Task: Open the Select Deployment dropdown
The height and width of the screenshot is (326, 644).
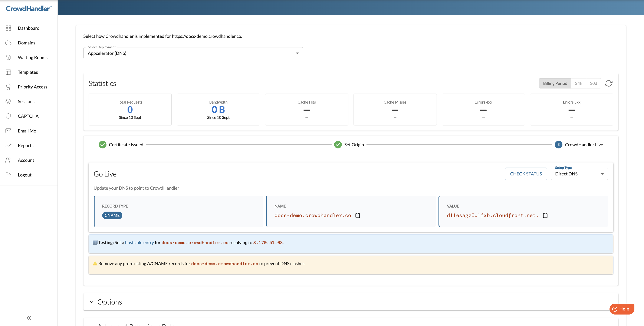Action: tap(193, 53)
